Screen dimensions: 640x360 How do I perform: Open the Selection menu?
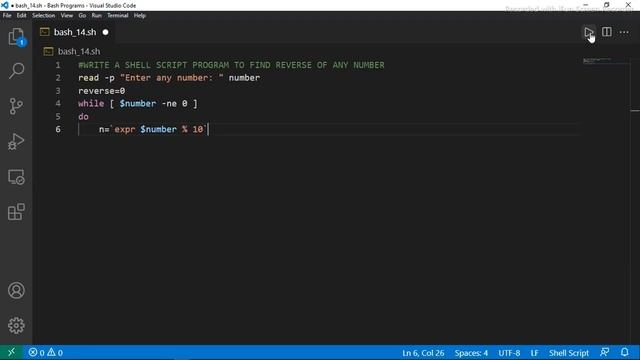tap(43, 16)
